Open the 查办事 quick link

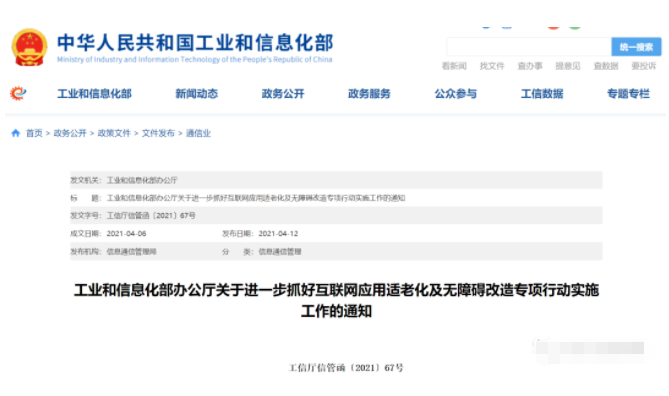pos(530,66)
